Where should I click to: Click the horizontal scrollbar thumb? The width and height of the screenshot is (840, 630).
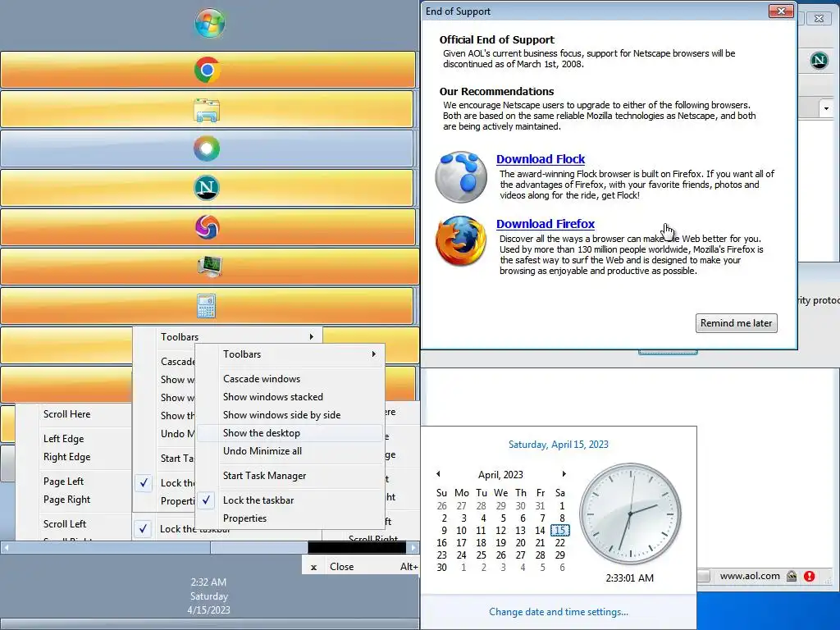[x=258, y=547]
